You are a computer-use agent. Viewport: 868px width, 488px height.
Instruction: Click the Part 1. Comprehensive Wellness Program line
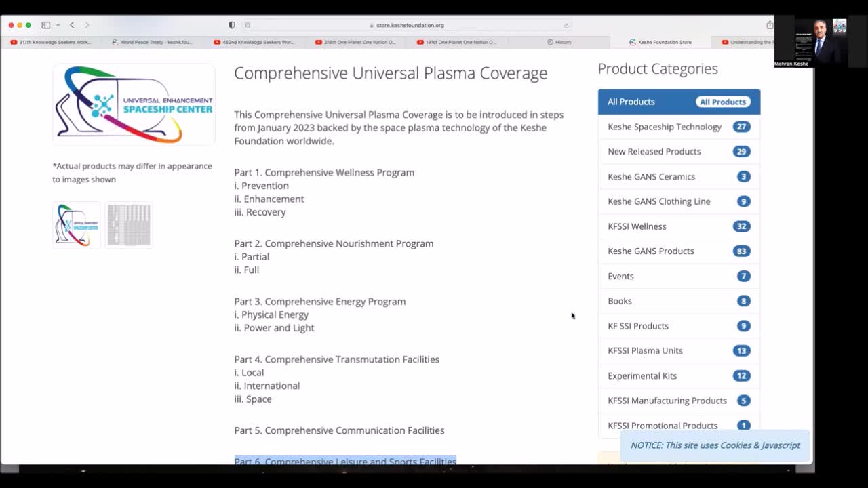tap(324, 172)
